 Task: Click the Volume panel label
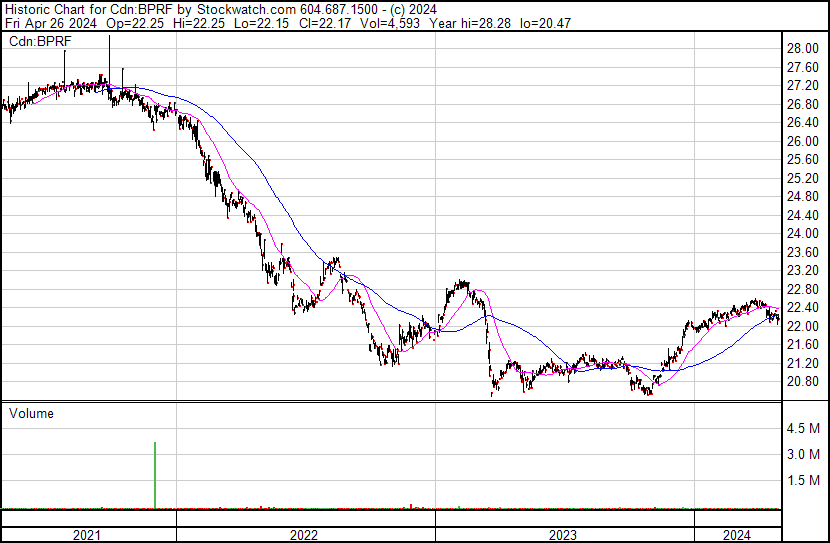tap(31, 413)
